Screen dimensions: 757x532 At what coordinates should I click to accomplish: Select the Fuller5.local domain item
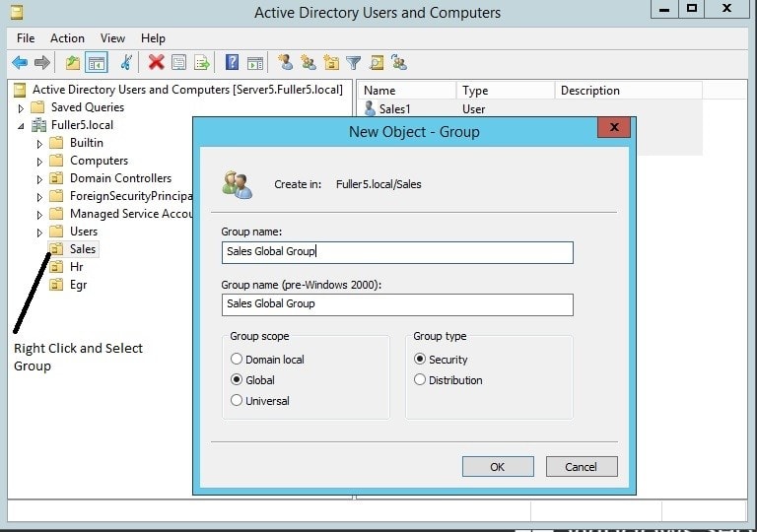82,125
